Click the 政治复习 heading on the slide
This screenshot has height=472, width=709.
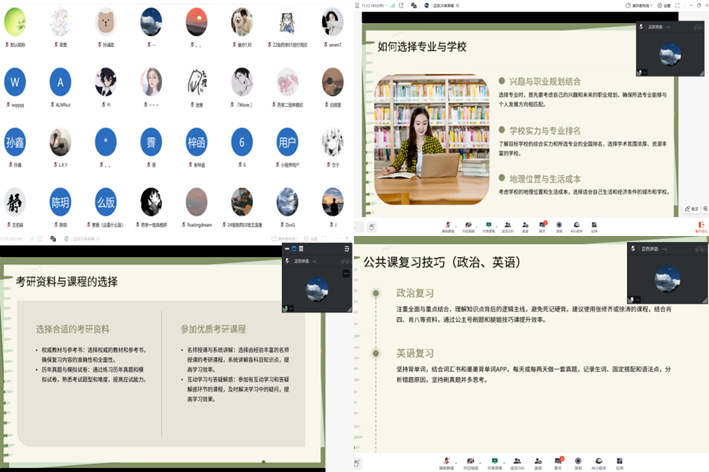(x=416, y=293)
